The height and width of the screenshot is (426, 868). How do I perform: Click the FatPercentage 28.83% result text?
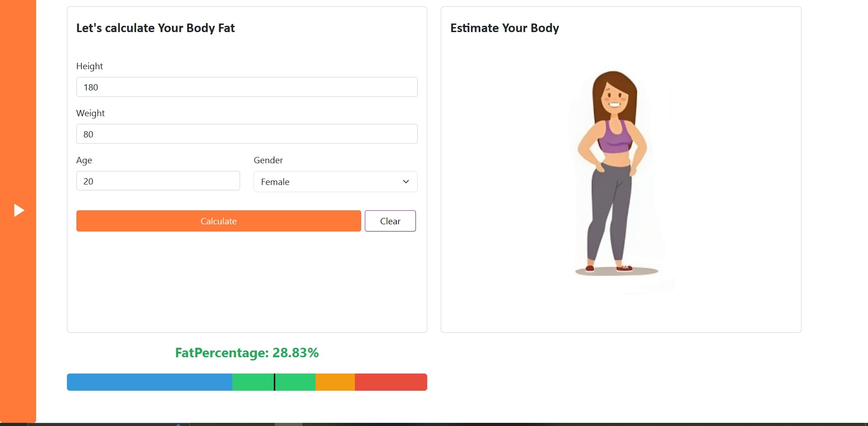(x=247, y=353)
